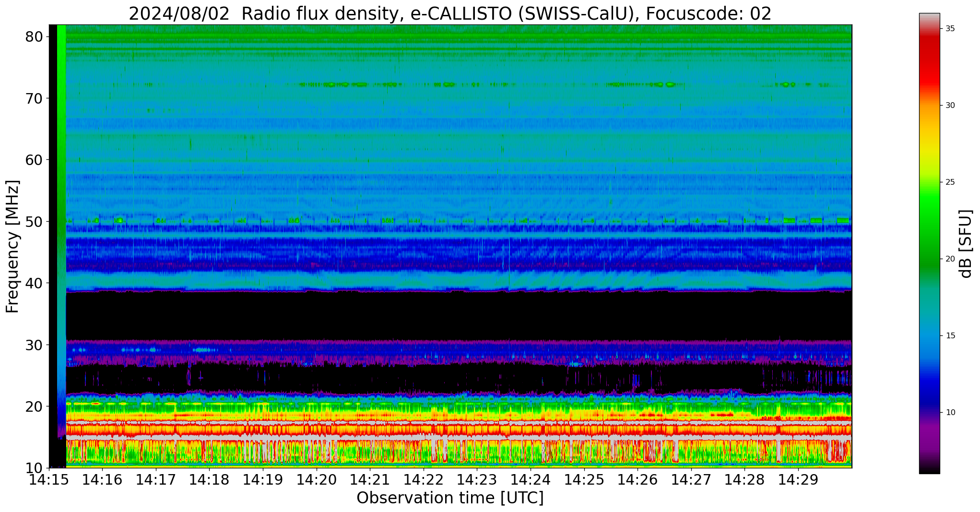Click the colorbar tick label 20
The width and height of the screenshot is (980, 512).
point(950,259)
